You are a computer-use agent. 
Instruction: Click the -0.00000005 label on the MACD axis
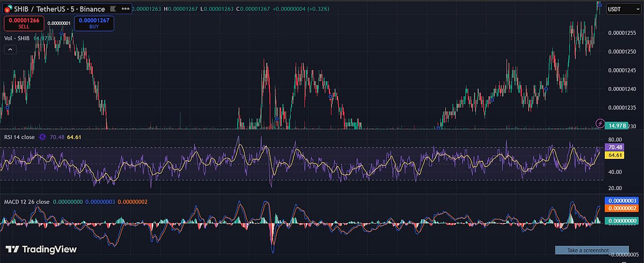click(623, 254)
